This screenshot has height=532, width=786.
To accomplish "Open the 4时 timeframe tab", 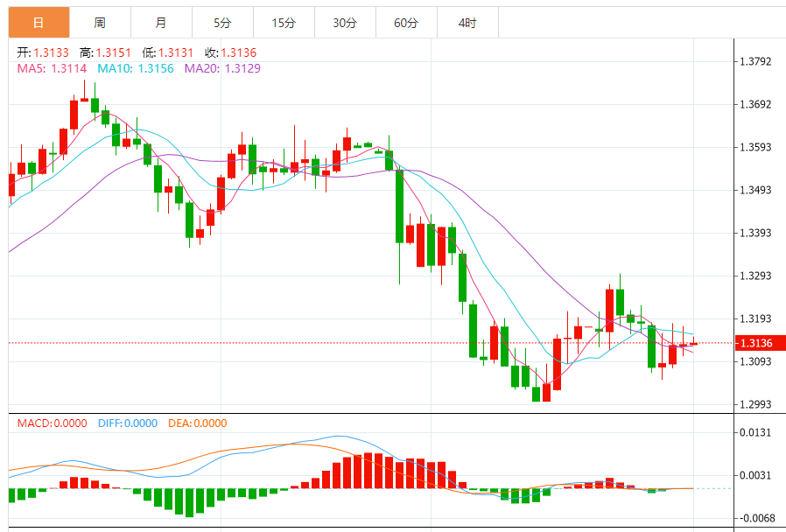I will [x=467, y=23].
